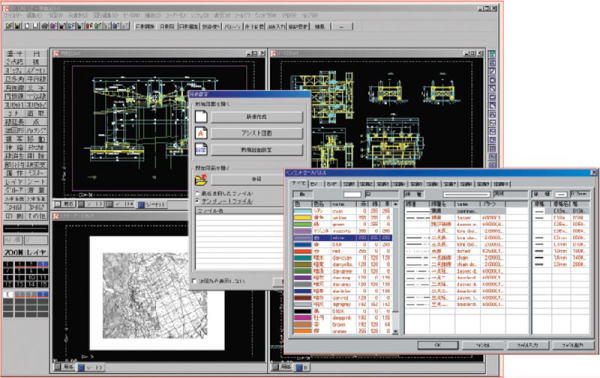Viewport: 600px width, 378px height.
Task: Open the line width preview dropdown
Action: point(561,194)
